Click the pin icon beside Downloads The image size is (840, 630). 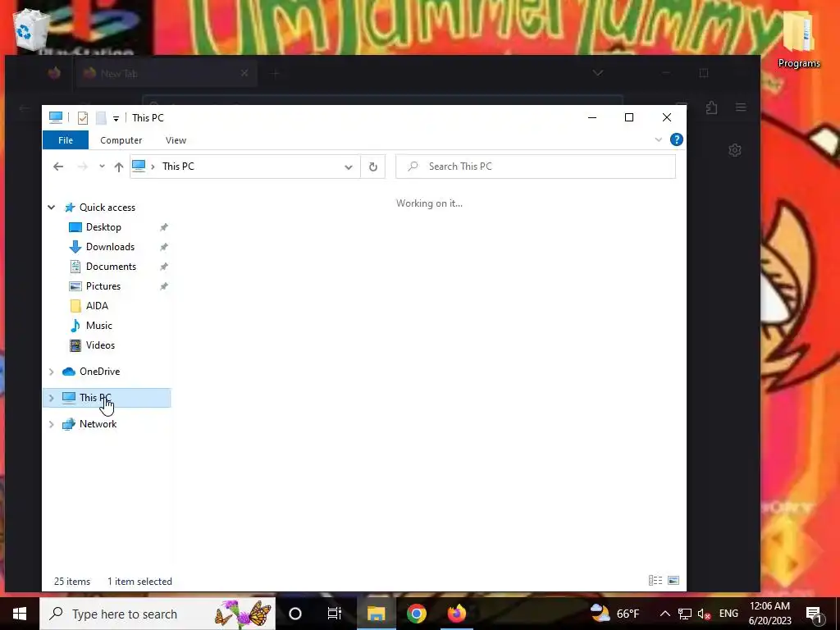click(x=164, y=247)
